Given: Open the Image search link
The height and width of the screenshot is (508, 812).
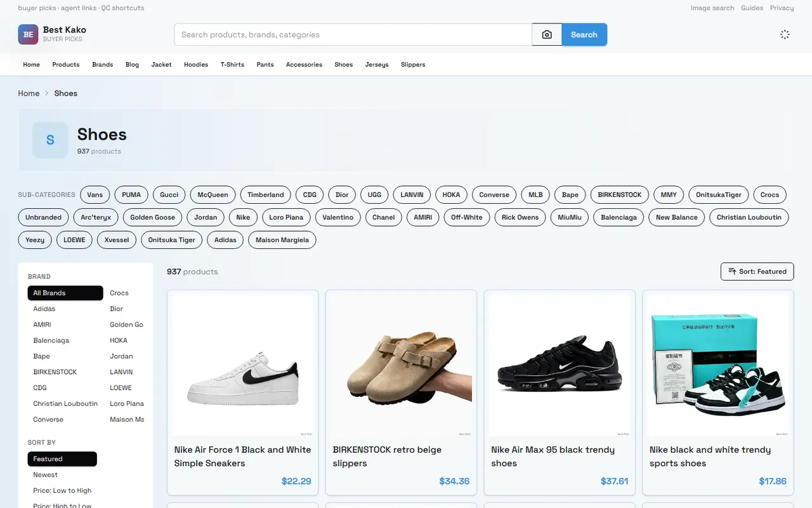Looking at the screenshot, I should click(x=712, y=8).
